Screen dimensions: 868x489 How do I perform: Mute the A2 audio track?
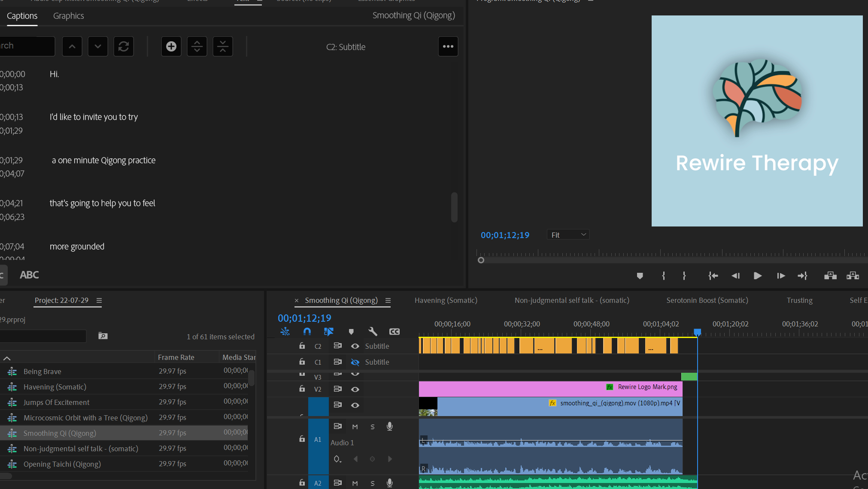pyautogui.click(x=355, y=483)
